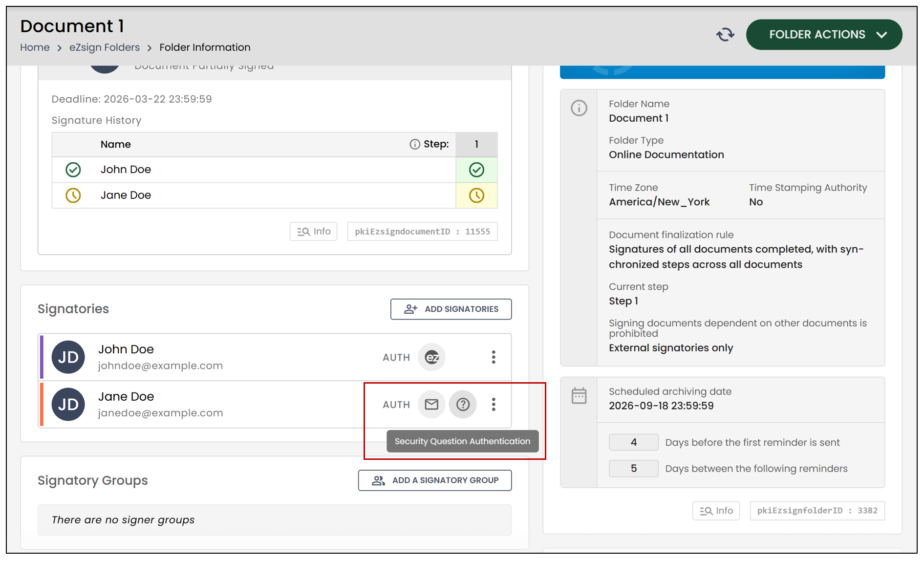Navigate to eZsign Folders breadcrumb
Screen dimensions: 924x562
click(x=105, y=47)
